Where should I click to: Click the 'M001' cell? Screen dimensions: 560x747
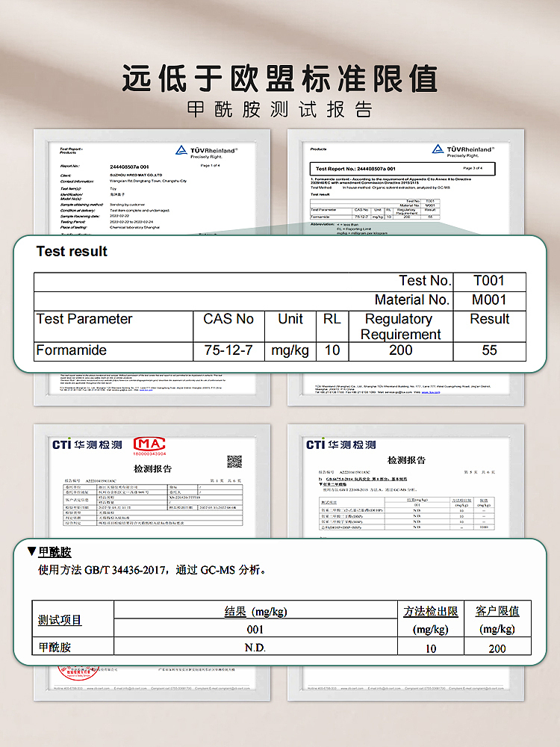(490, 301)
